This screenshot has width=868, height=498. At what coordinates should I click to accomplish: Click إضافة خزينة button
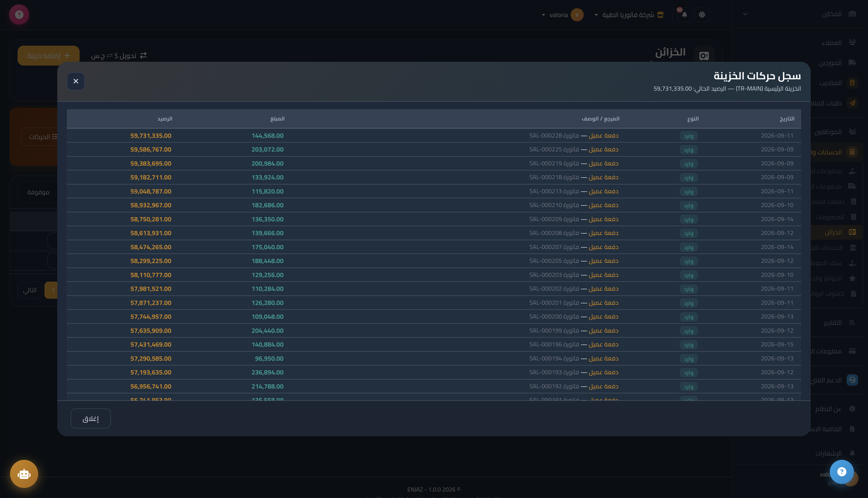coord(48,55)
